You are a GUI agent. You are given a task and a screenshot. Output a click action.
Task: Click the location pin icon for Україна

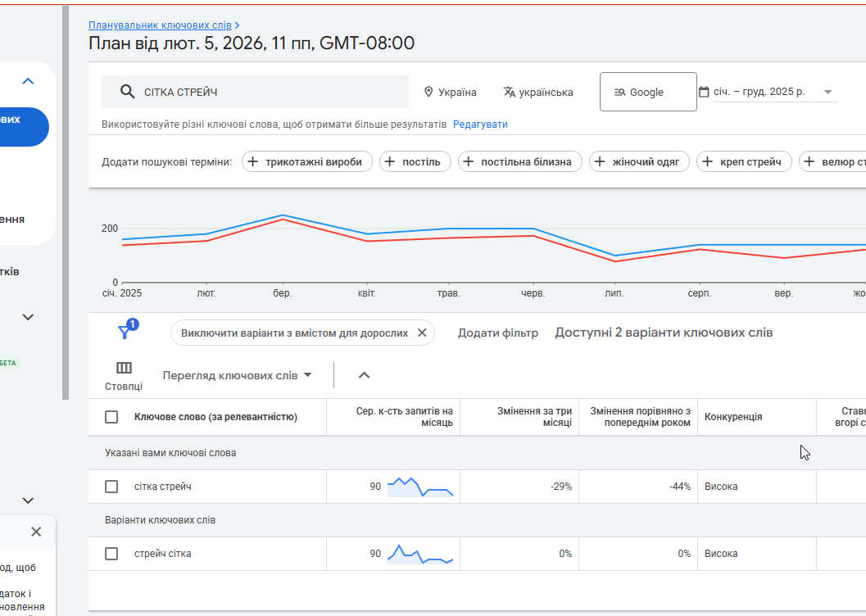[x=428, y=92]
